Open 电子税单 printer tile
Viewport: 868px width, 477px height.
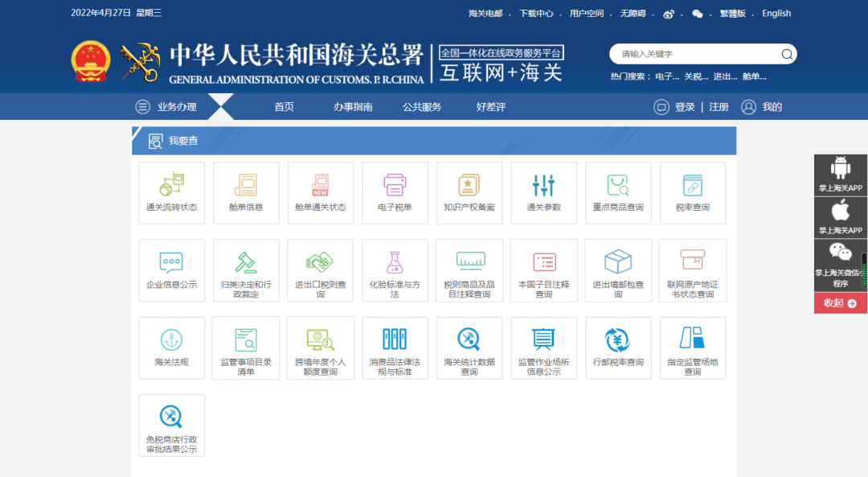pos(395,193)
